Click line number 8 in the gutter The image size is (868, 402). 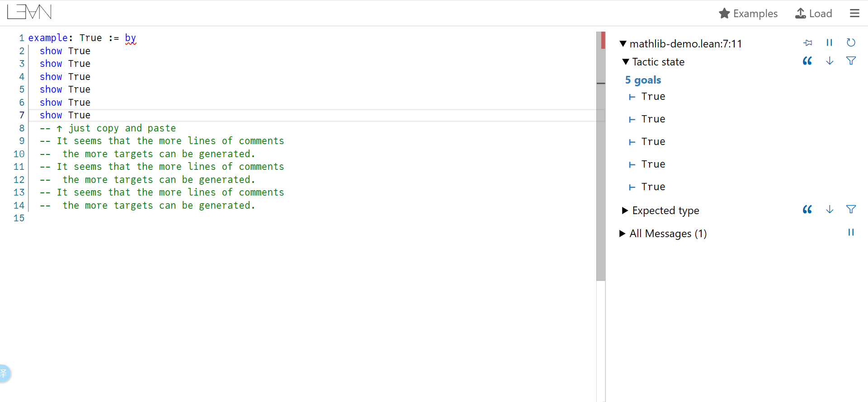21,128
